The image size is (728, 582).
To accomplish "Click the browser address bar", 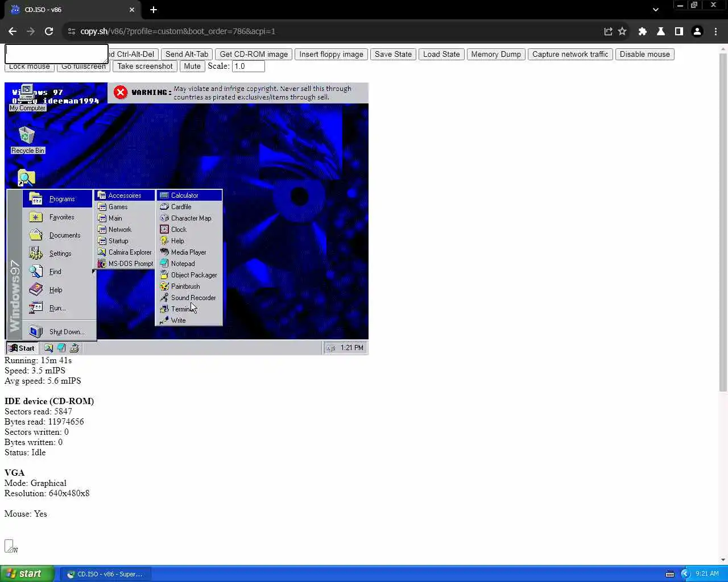I will click(x=330, y=31).
